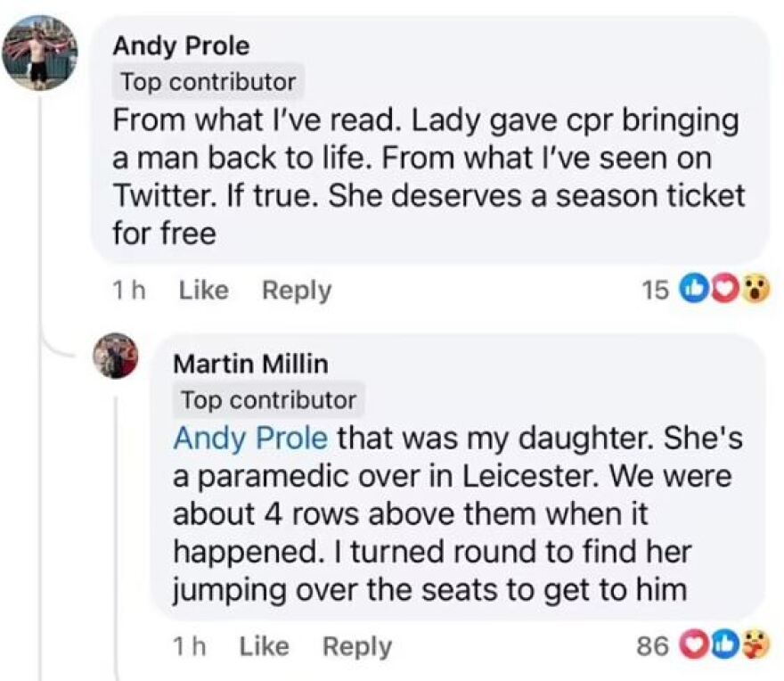784x681 pixels.
Task: Reply to Martin Millin's comment
Action: pos(356,646)
